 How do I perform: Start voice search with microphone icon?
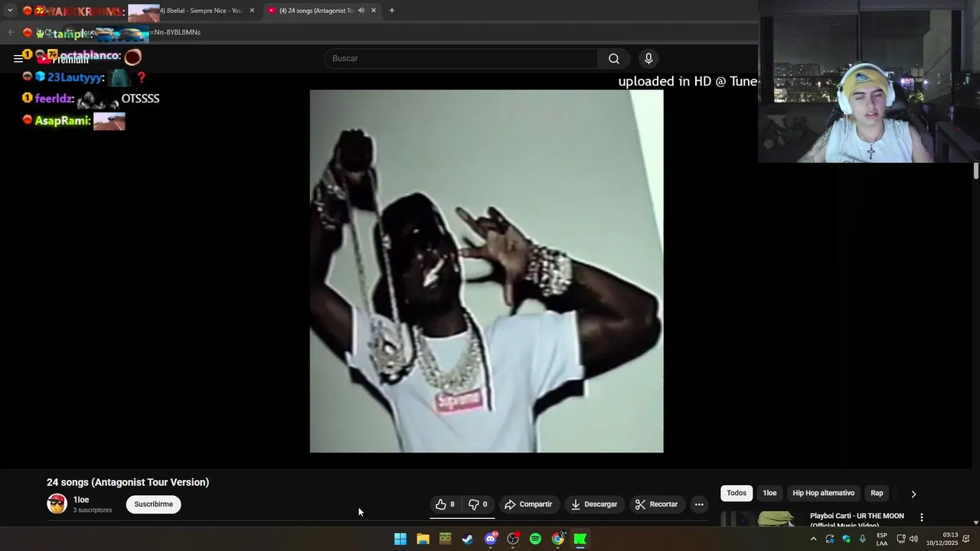point(648,58)
